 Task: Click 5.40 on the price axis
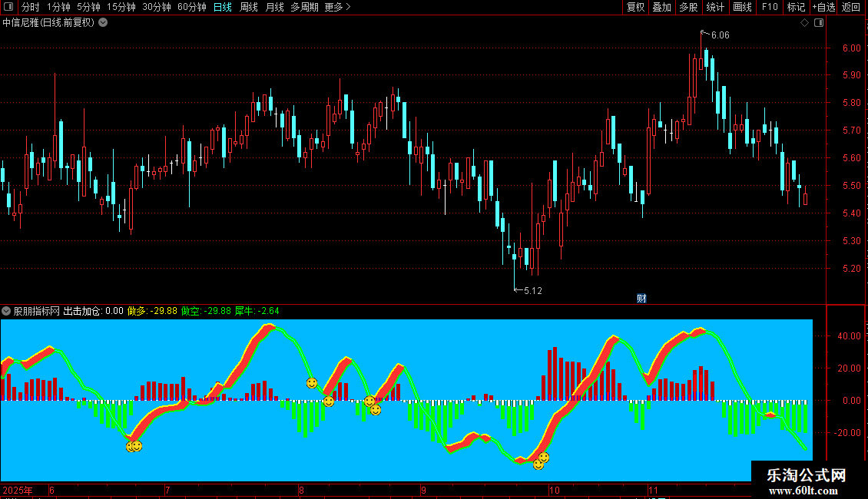(851, 213)
